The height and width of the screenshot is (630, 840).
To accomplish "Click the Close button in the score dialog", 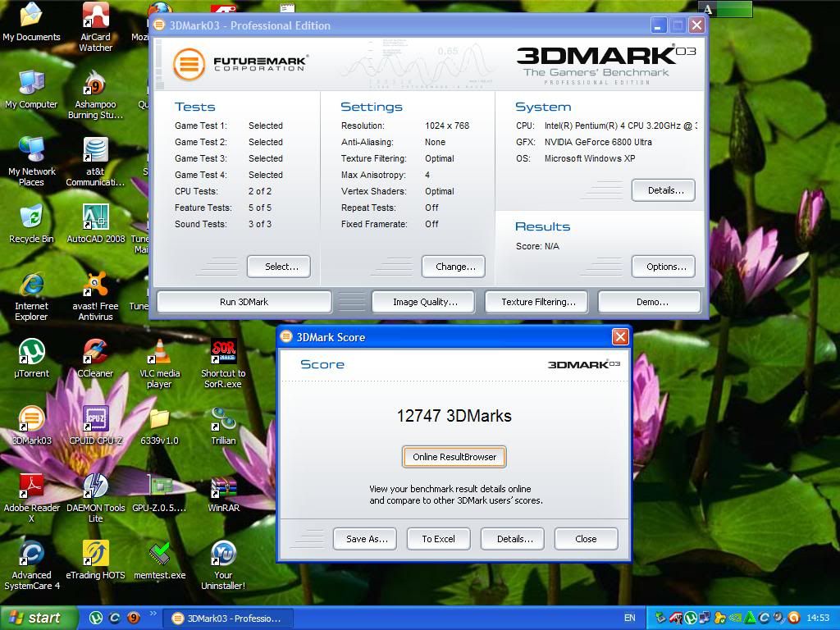I will (587, 539).
